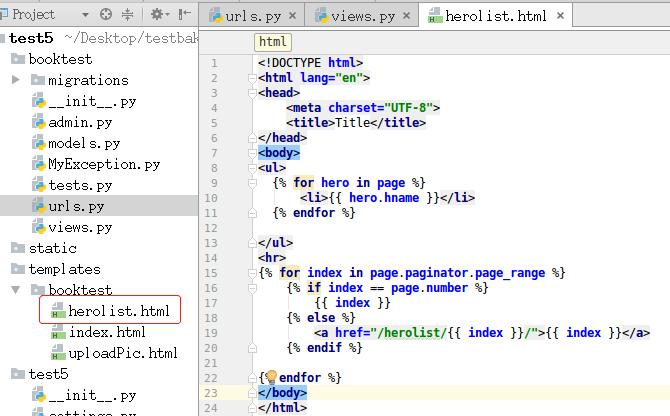Open views.py in the project tree
The image size is (670, 416).
tap(80, 227)
